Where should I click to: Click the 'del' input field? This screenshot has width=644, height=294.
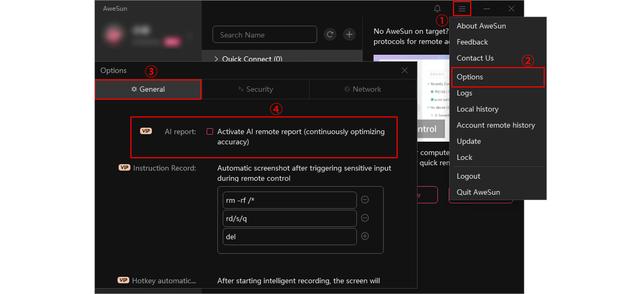click(289, 237)
